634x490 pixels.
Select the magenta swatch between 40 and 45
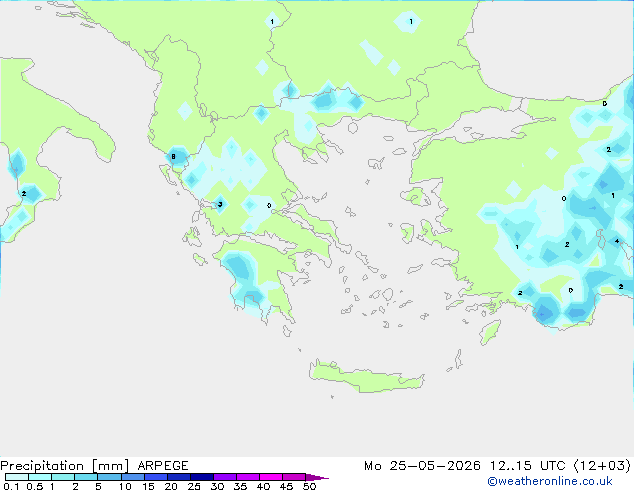pos(271,477)
